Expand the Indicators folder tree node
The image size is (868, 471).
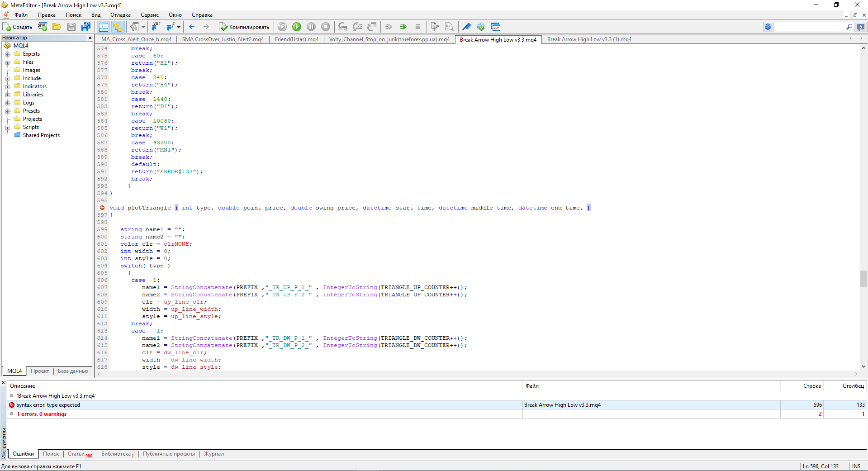pos(8,87)
